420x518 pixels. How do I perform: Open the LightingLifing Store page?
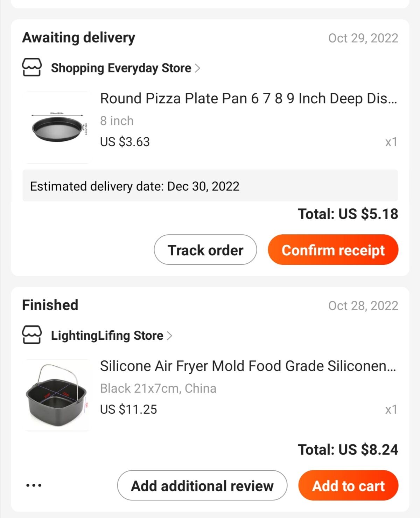click(x=107, y=336)
